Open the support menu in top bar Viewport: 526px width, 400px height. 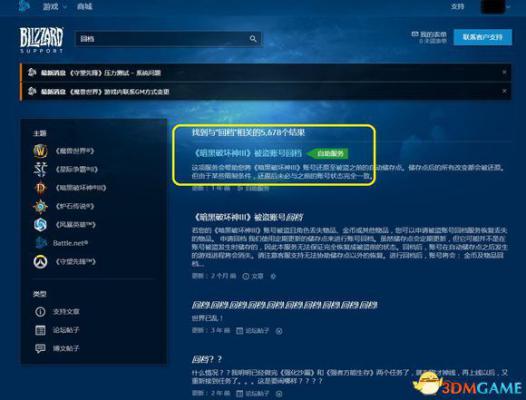[x=457, y=6]
